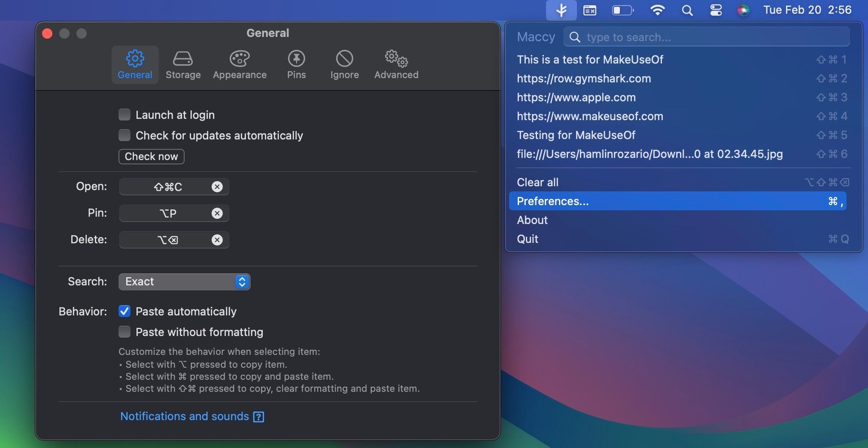
Task: Clear the Open shortcut with its X button
Action: (x=217, y=186)
